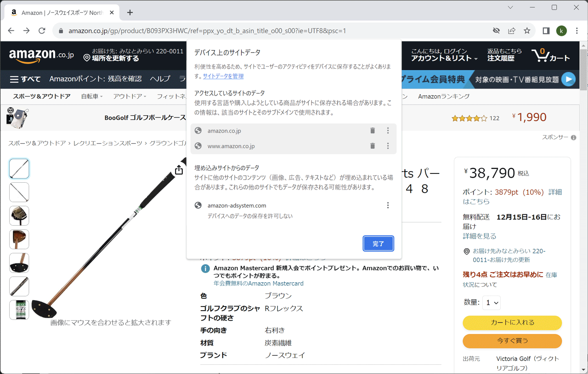Image resolution: width=588 pixels, height=374 pixels.
Task: Open Amazonポイント: 残高を確認
Action: [96, 79]
